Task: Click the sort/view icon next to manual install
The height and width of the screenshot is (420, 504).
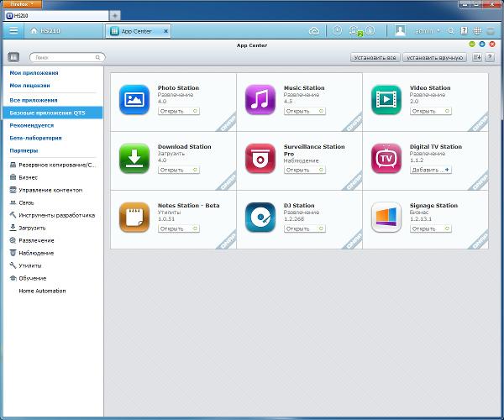Action: (477, 57)
